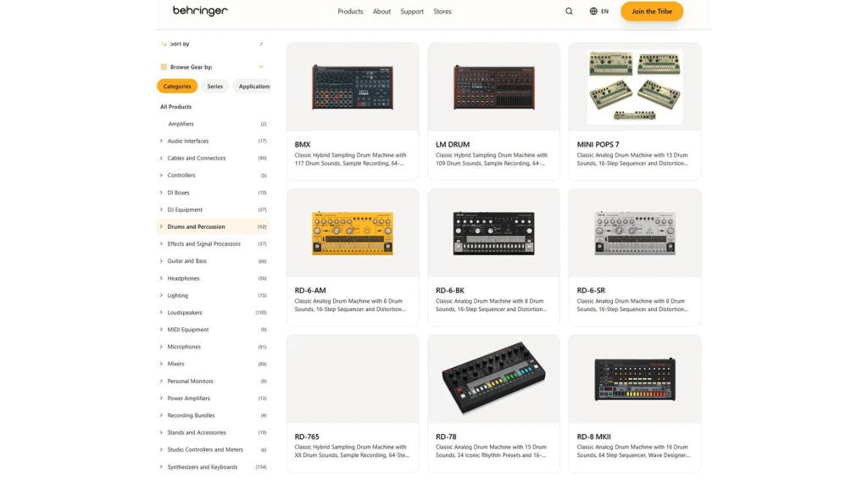Click the RD-6-SR product title
This screenshot has width=868, height=479.
(591, 290)
